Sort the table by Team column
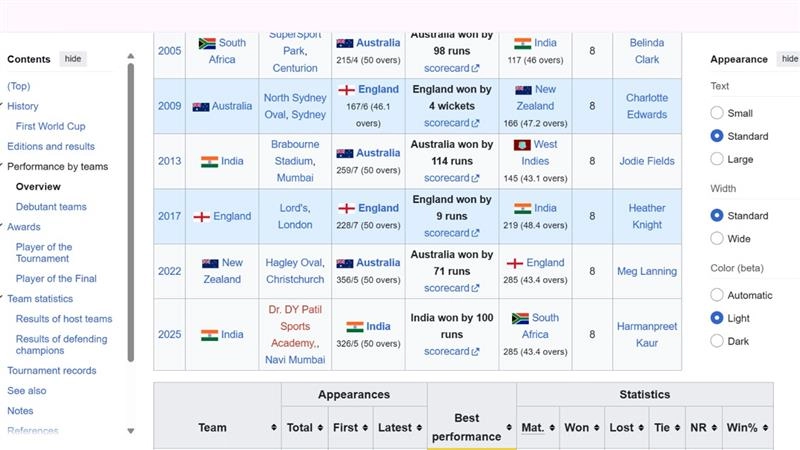800x450 pixels. [x=273, y=427]
